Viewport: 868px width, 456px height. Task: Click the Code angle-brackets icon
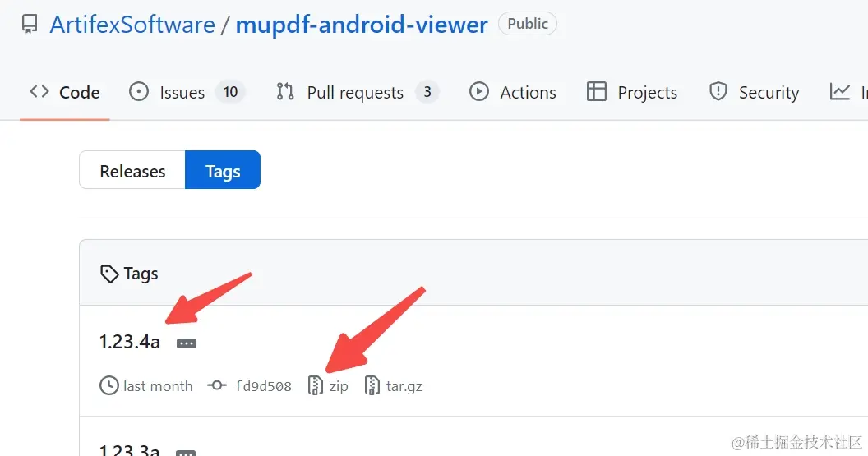click(x=39, y=91)
